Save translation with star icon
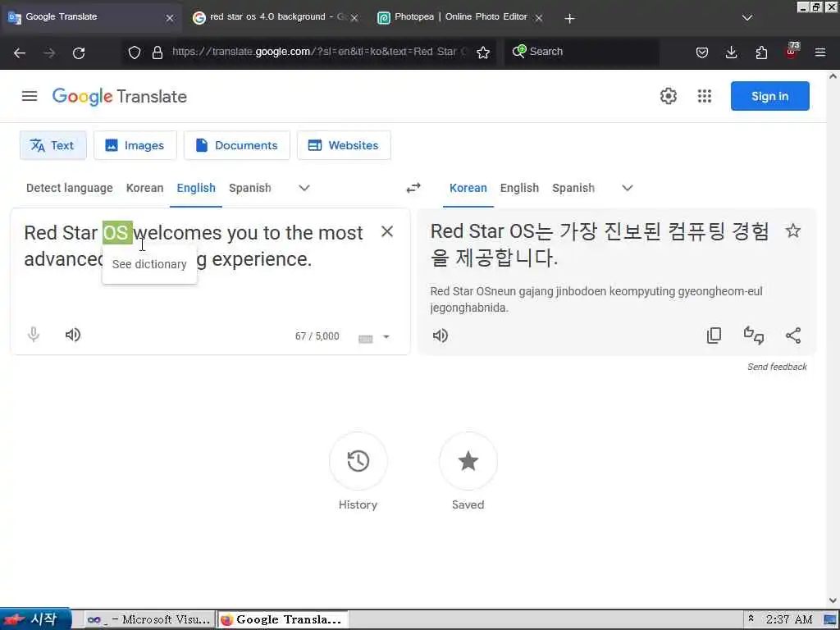The width and height of the screenshot is (840, 630). 793,231
